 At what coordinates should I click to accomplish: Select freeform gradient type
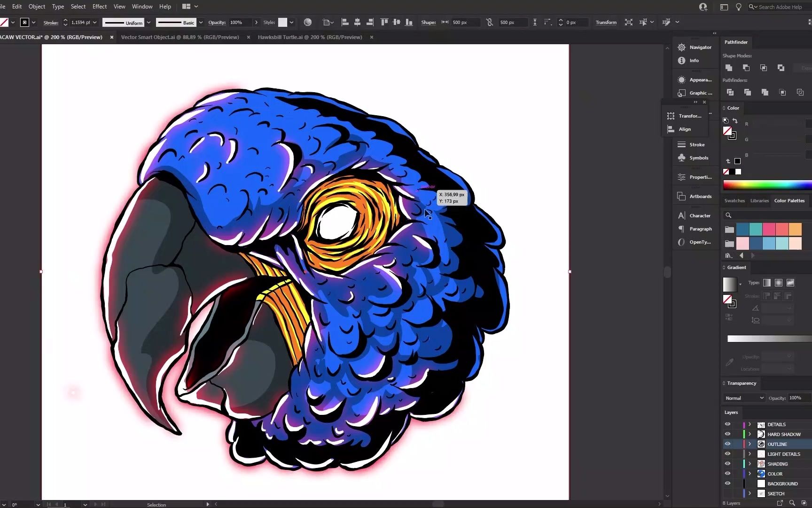tap(790, 283)
